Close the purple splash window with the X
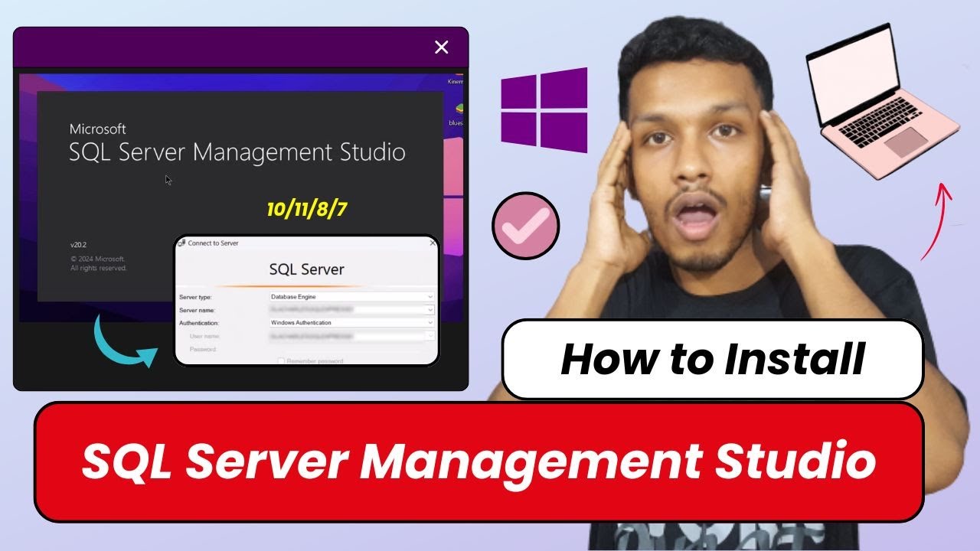This screenshot has width=980, height=551. pyautogui.click(x=441, y=47)
